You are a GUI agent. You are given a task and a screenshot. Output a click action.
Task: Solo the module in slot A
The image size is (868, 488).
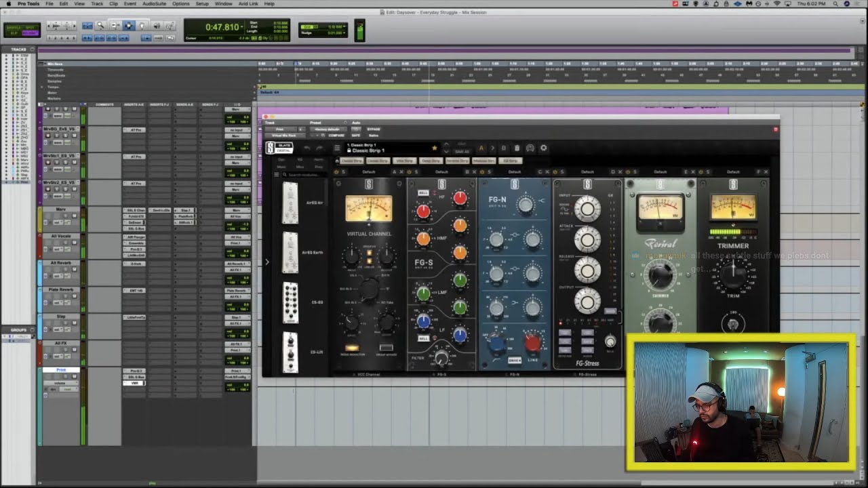pyautogui.click(x=343, y=171)
